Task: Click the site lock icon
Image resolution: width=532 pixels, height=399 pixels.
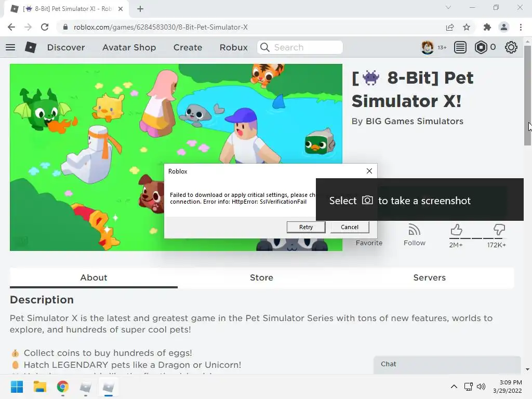Action: [x=65, y=27]
